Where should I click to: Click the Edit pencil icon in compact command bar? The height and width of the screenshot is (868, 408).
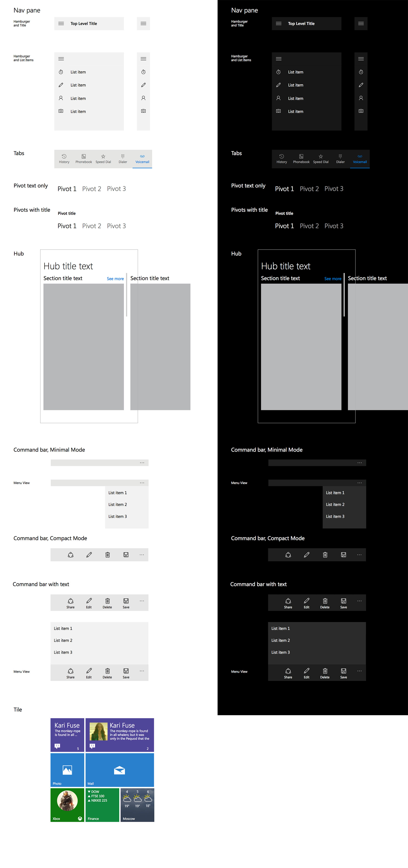89,555
